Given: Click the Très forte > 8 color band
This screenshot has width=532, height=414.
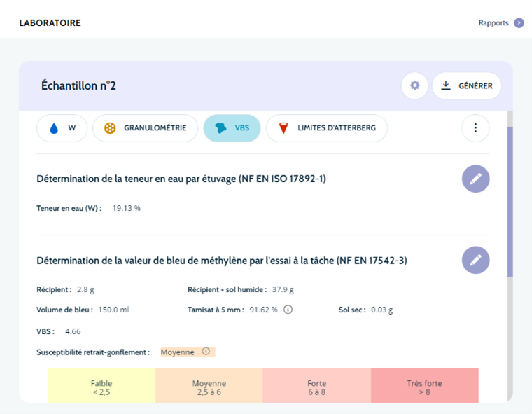Looking at the screenshot, I should click(x=424, y=387).
